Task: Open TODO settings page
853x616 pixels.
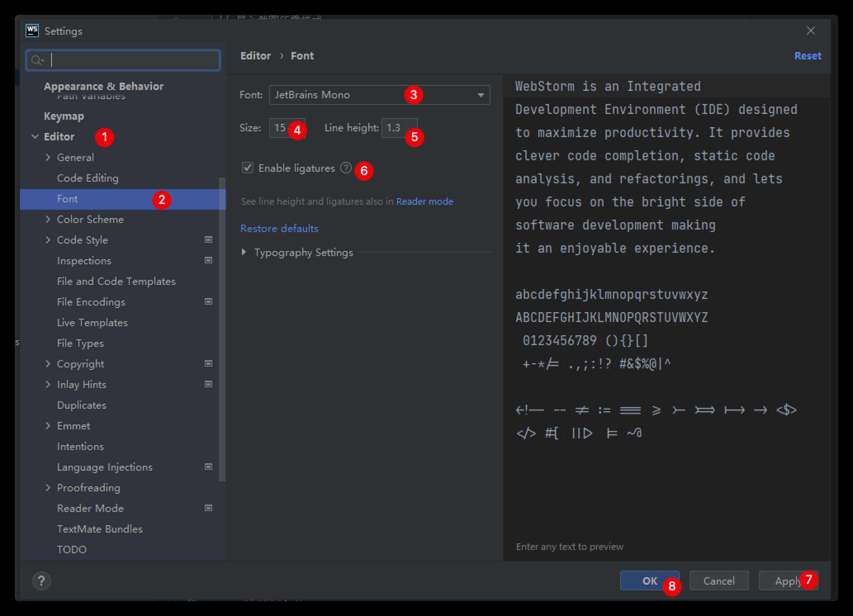Action: [71, 550]
